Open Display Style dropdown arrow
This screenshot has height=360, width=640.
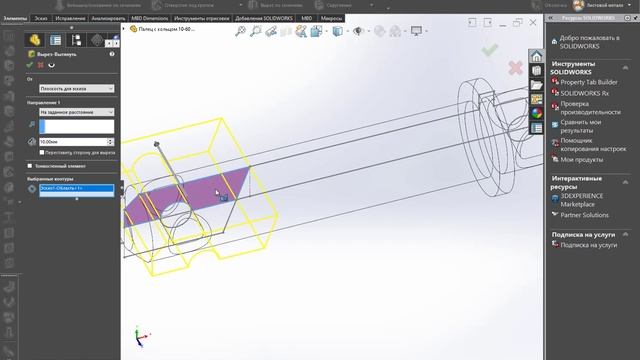347,31
